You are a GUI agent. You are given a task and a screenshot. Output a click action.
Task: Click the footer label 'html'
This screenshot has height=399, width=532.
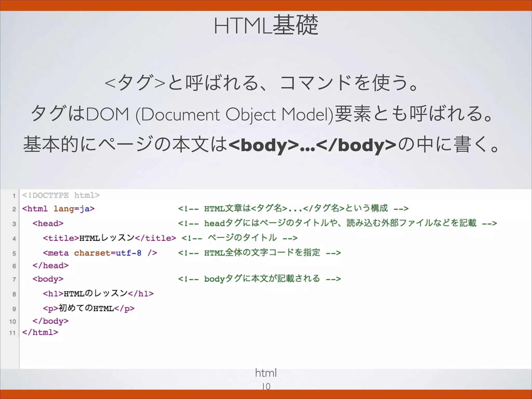[x=266, y=373]
